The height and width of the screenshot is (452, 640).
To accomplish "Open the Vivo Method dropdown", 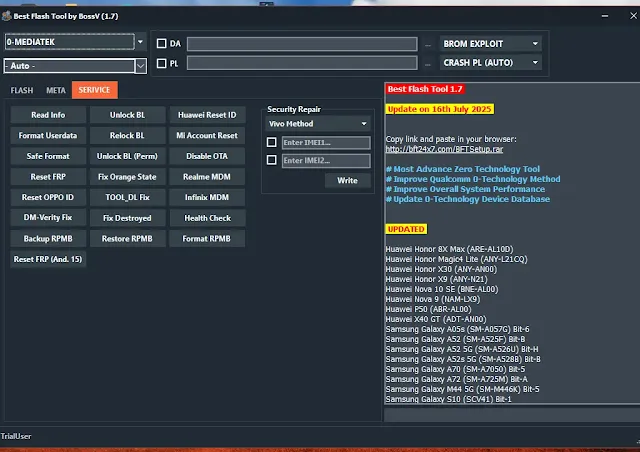I will click(318, 124).
